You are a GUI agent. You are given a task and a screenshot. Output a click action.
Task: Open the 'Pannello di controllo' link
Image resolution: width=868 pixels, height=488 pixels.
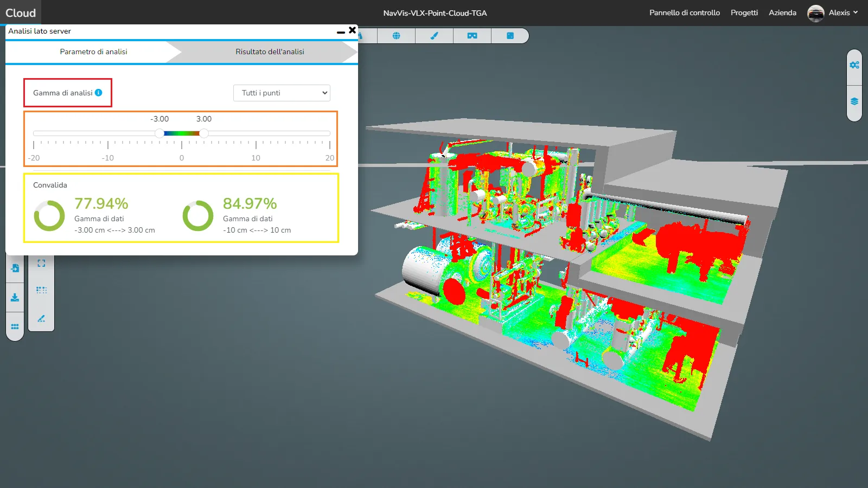tap(685, 12)
